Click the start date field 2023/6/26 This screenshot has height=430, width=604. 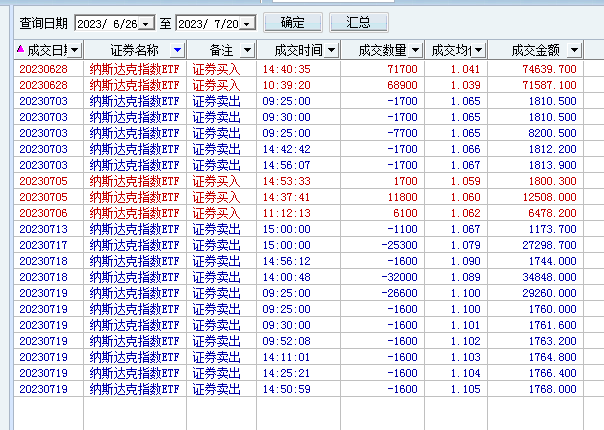[x=107, y=24]
